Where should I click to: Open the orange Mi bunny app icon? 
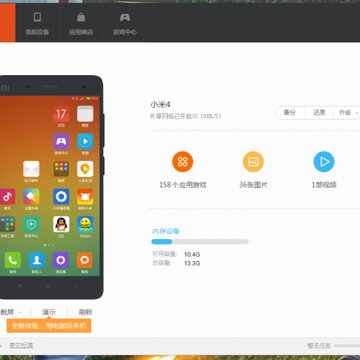85,197
